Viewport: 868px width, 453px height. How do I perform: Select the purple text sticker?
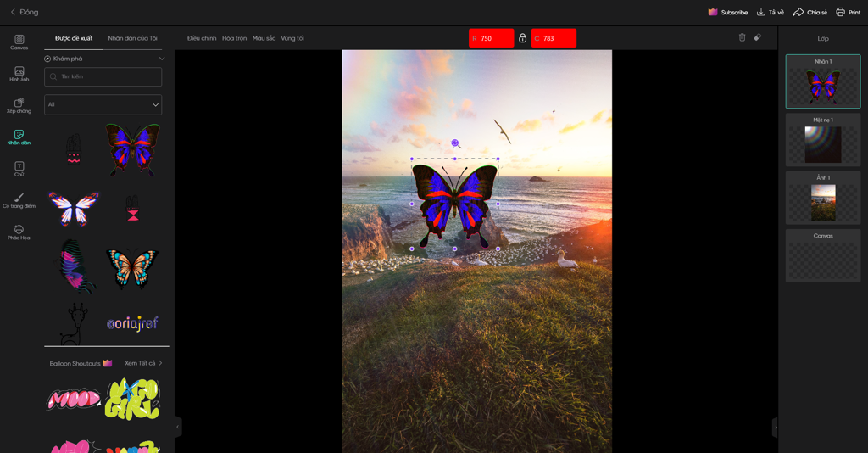(132, 323)
